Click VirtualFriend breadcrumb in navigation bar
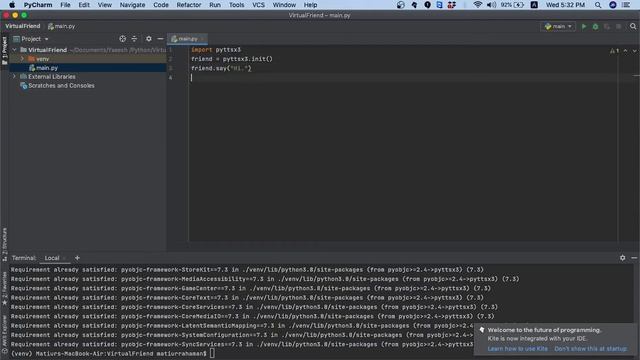The image size is (640, 360). click(x=23, y=26)
